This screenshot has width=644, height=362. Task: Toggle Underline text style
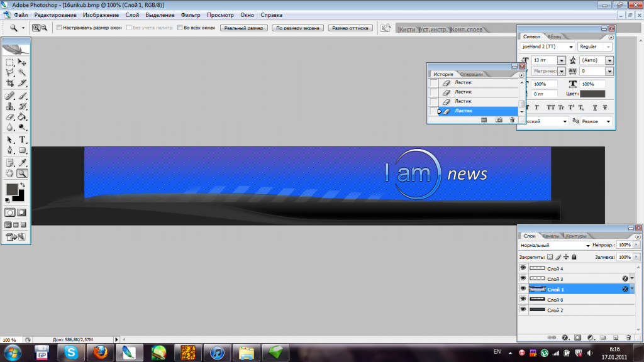click(595, 107)
